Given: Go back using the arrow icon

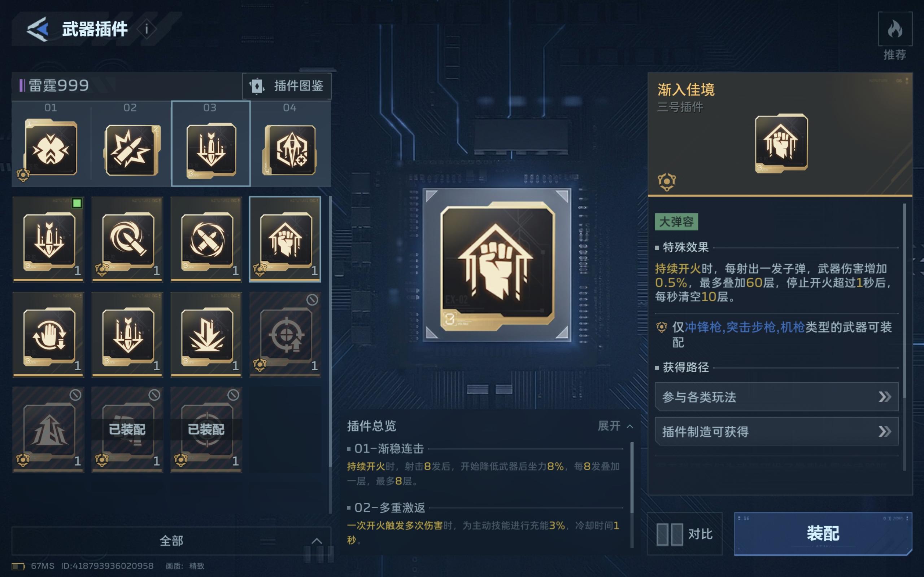Looking at the screenshot, I should click(38, 29).
